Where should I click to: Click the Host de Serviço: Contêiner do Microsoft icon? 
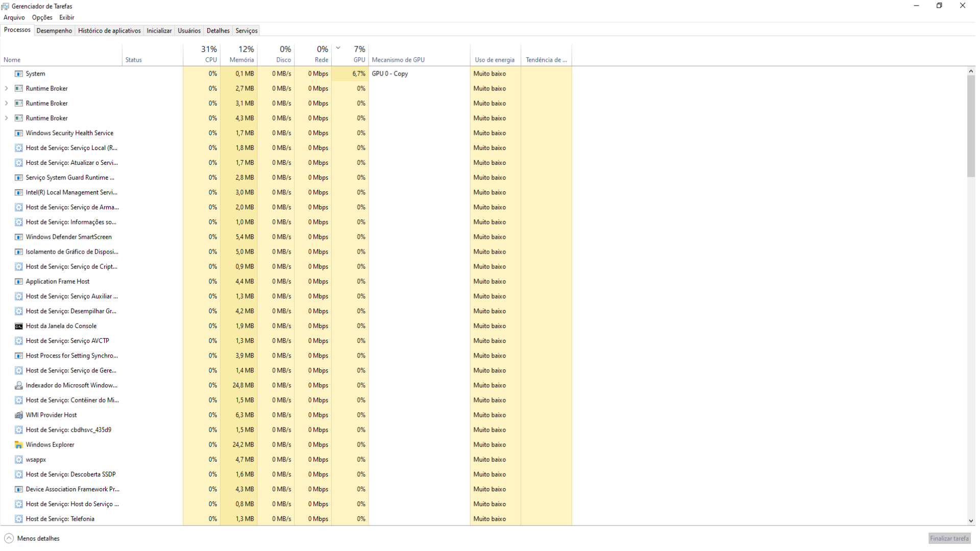click(x=19, y=400)
